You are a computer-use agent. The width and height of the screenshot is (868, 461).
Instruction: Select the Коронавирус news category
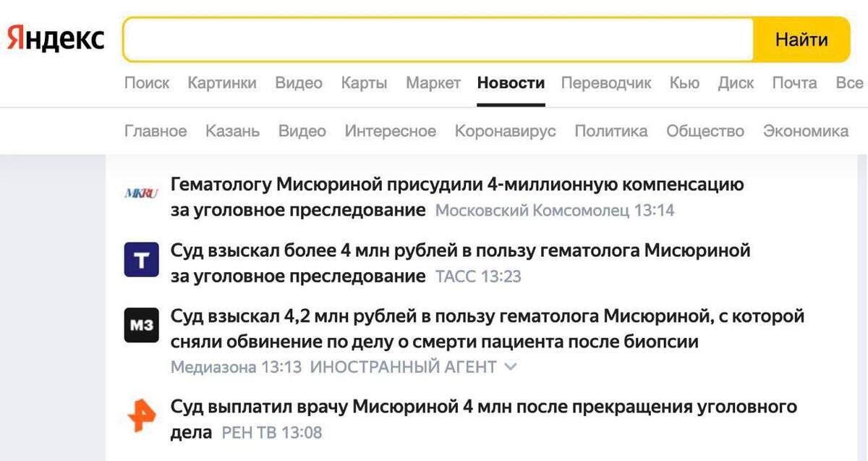tap(505, 131)
